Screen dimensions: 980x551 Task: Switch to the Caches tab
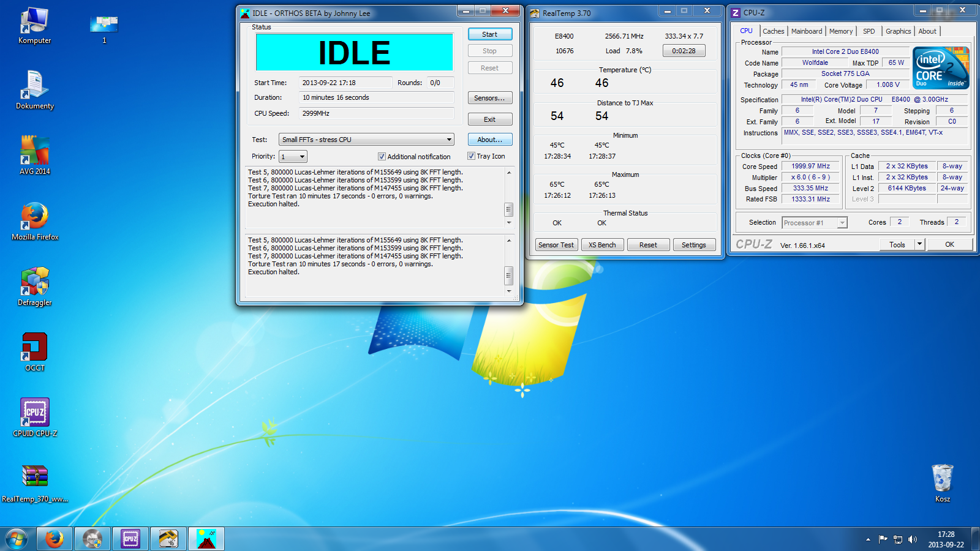tap(774, 31)
